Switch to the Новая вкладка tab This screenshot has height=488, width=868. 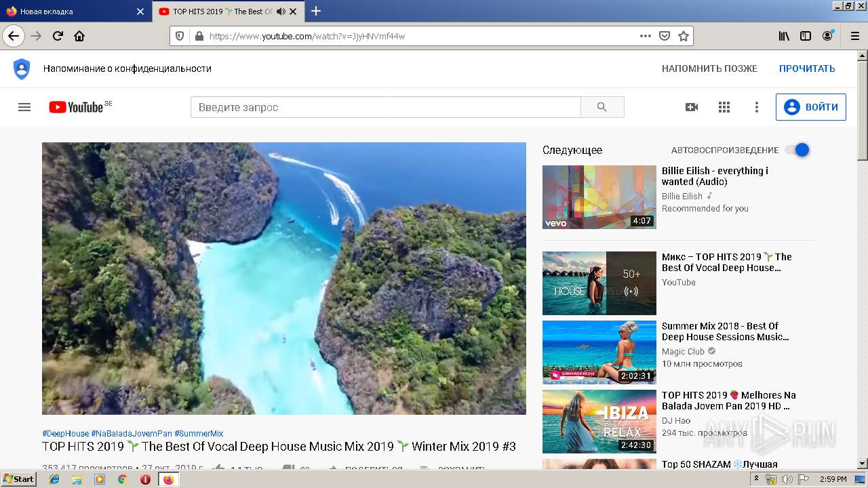pos(75,12)
